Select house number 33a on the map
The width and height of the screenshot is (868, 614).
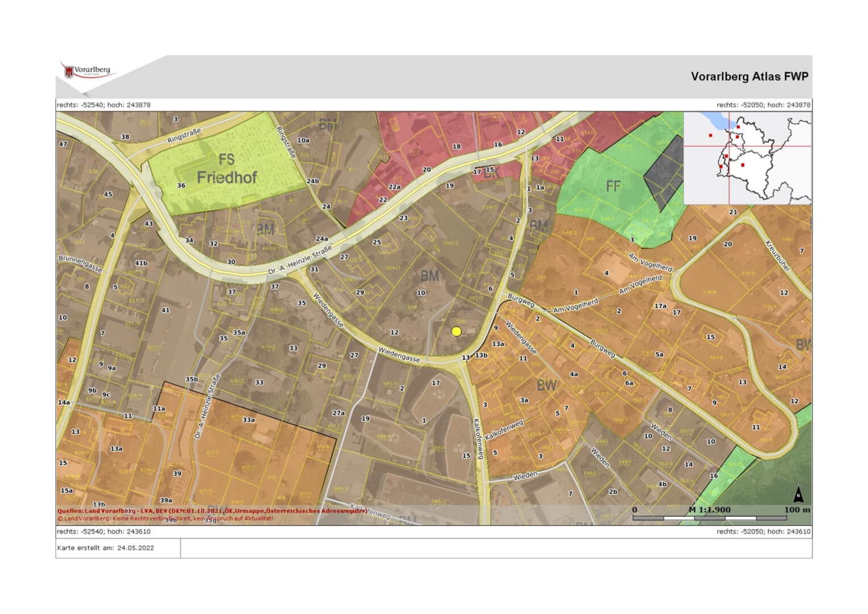tap(248, 420)
